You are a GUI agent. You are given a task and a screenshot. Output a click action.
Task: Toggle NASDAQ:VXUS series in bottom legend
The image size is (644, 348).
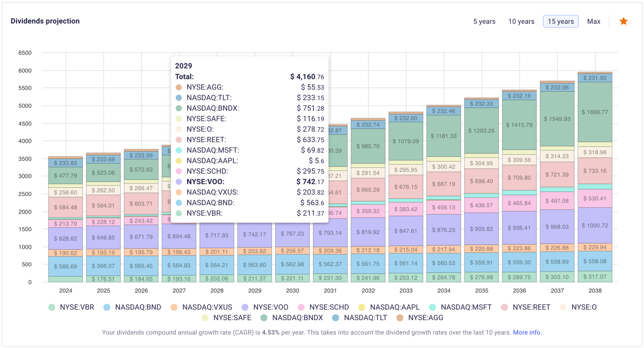pos(201,307)
